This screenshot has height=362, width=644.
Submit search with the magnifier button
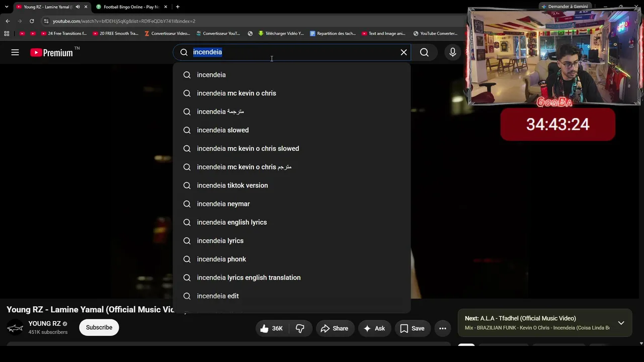(x=424, y=52)
